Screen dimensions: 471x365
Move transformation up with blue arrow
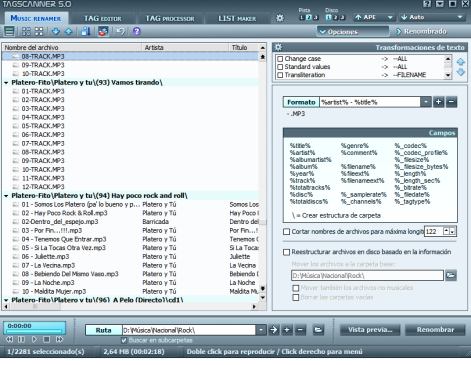461,62
